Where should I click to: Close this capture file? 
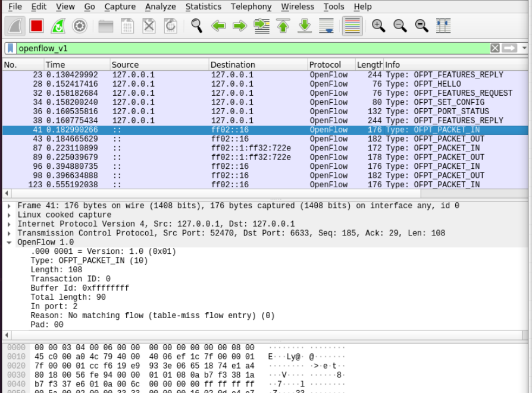click(149, 26)
